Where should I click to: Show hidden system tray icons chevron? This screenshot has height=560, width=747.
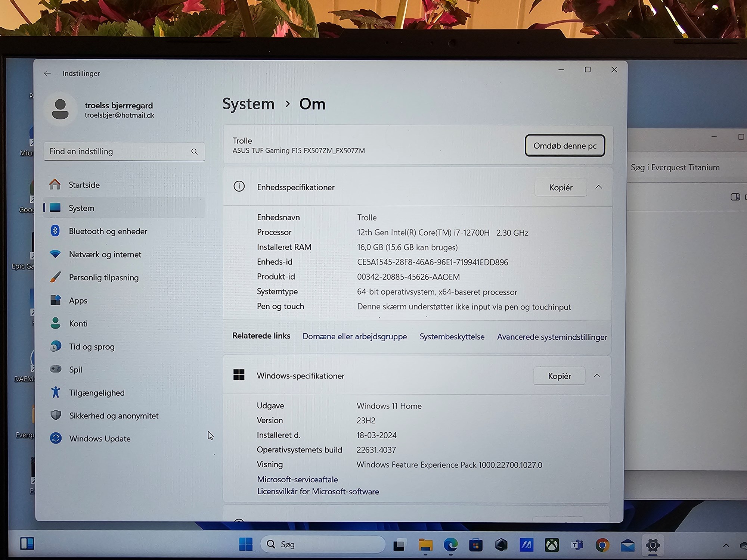pos(726,545)
